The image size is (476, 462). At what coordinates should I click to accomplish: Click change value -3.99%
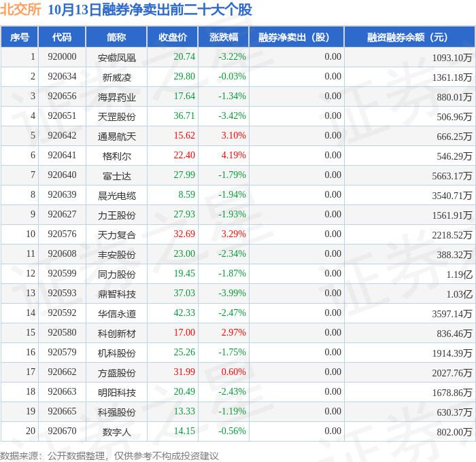click(233, 294)
